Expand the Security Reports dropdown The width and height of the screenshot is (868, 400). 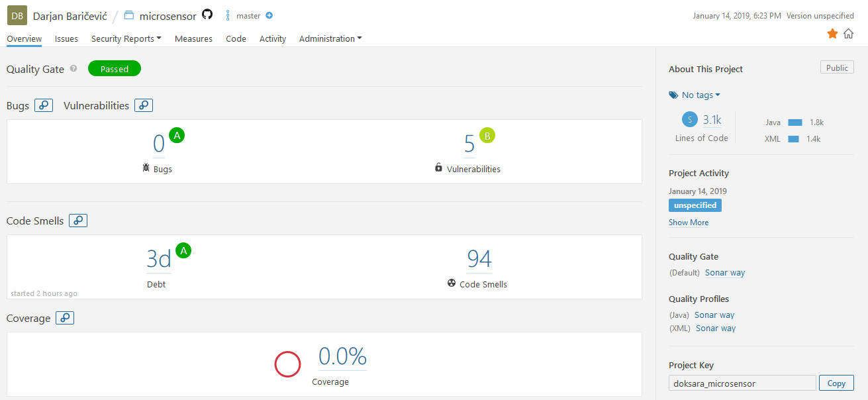[x=126, y=39]
